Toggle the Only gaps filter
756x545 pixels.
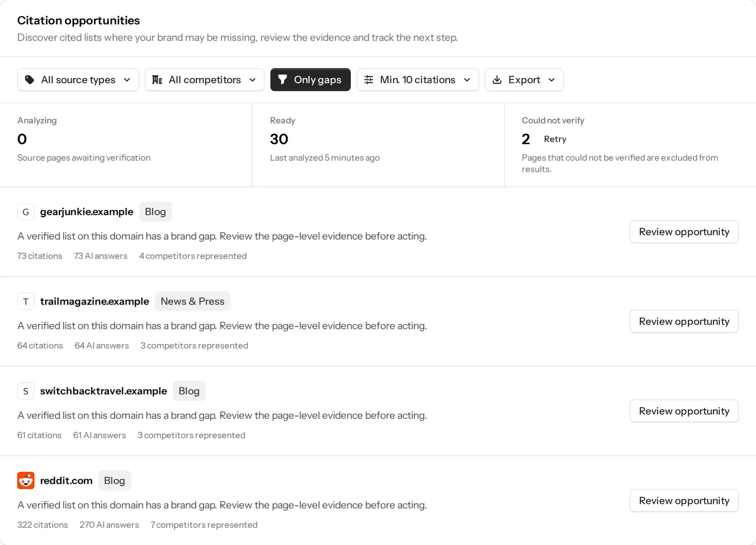310,79
